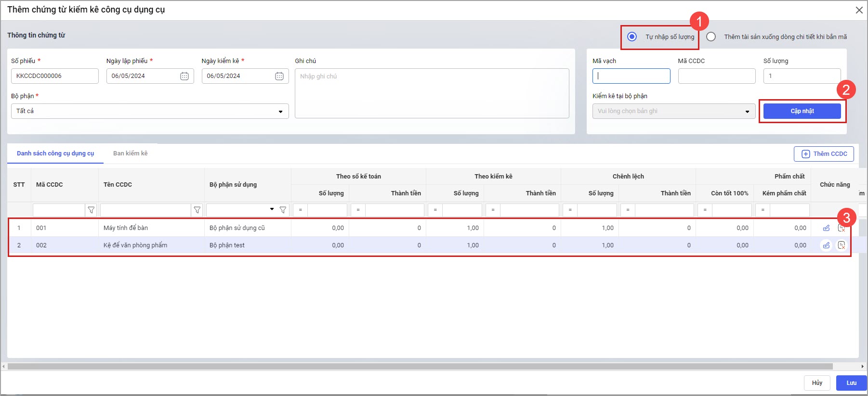Switch to the Ban kiểm kê tab

pos(130,153)
